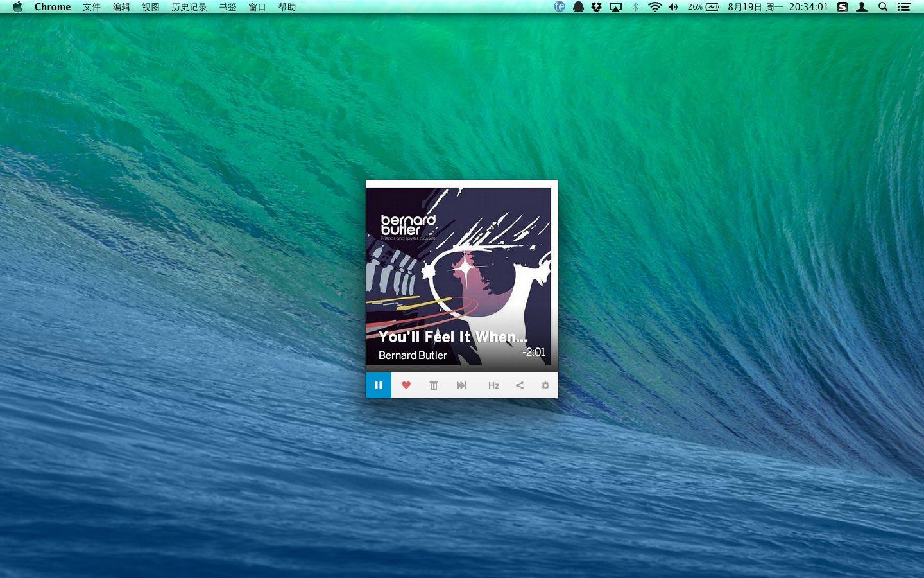Click the song title You'll Feel It When...
924x578 pixels.
click(x=452, y=337)
